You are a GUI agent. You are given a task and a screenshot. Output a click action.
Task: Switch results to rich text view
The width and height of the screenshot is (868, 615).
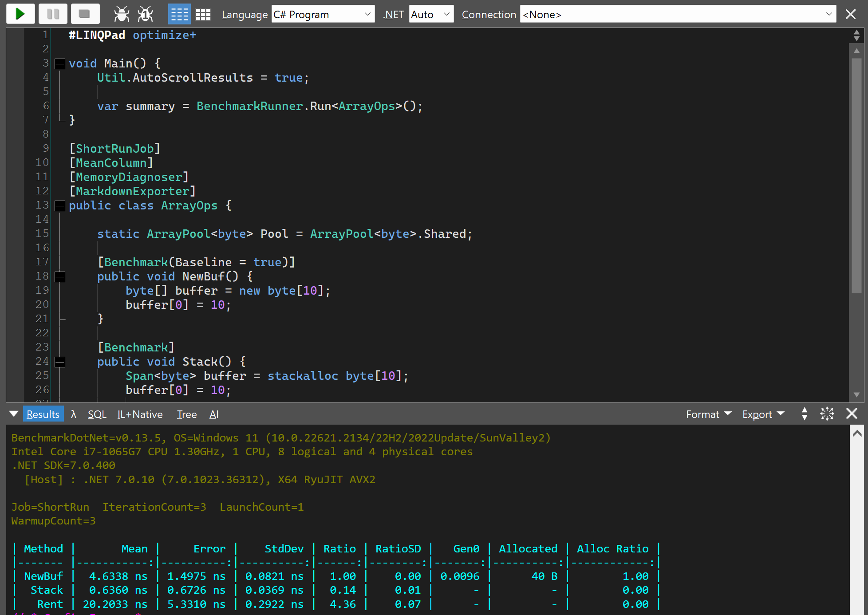[x=179, y=14]
